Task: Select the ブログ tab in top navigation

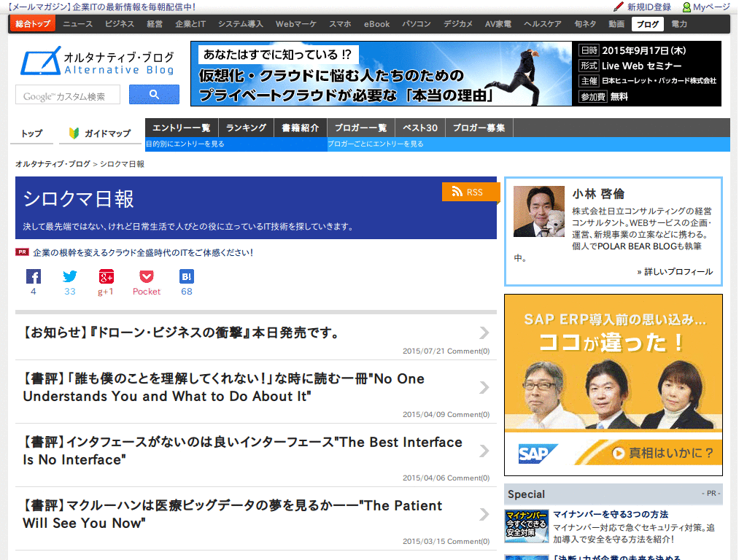Action: pyautogui.click(x=647, y=24)
